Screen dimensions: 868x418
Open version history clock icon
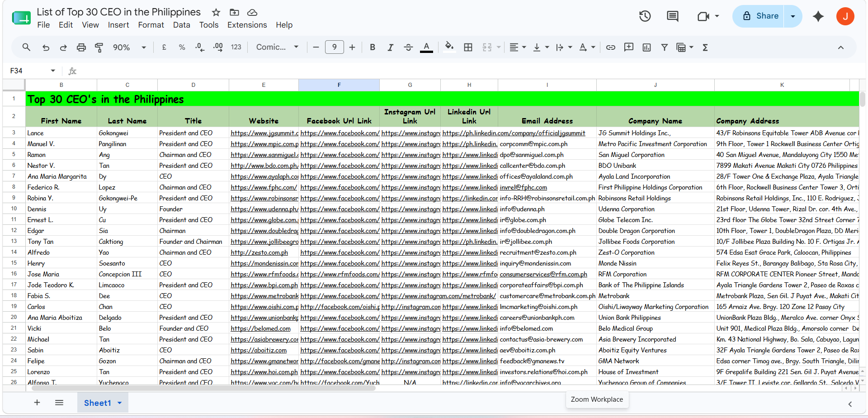(x=645, y=16)
